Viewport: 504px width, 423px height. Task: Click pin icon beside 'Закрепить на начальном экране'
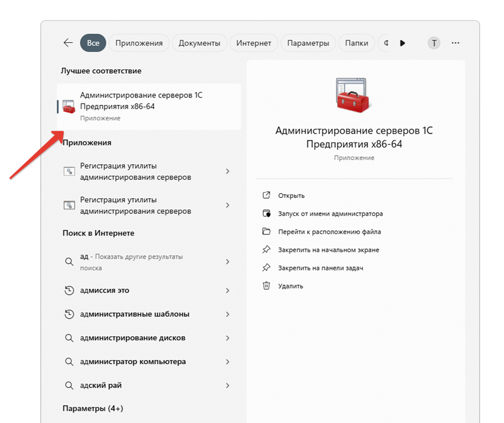(266, 249)
